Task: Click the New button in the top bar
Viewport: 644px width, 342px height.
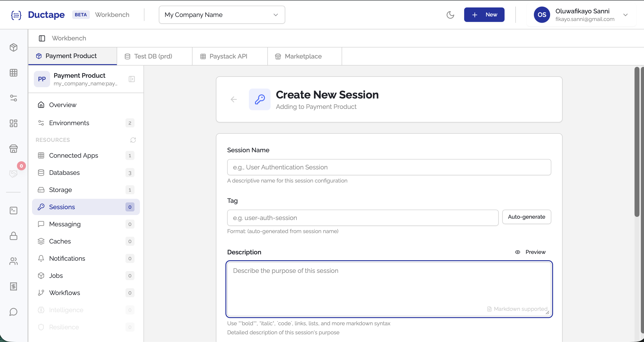Action: [x=484, y=14]
